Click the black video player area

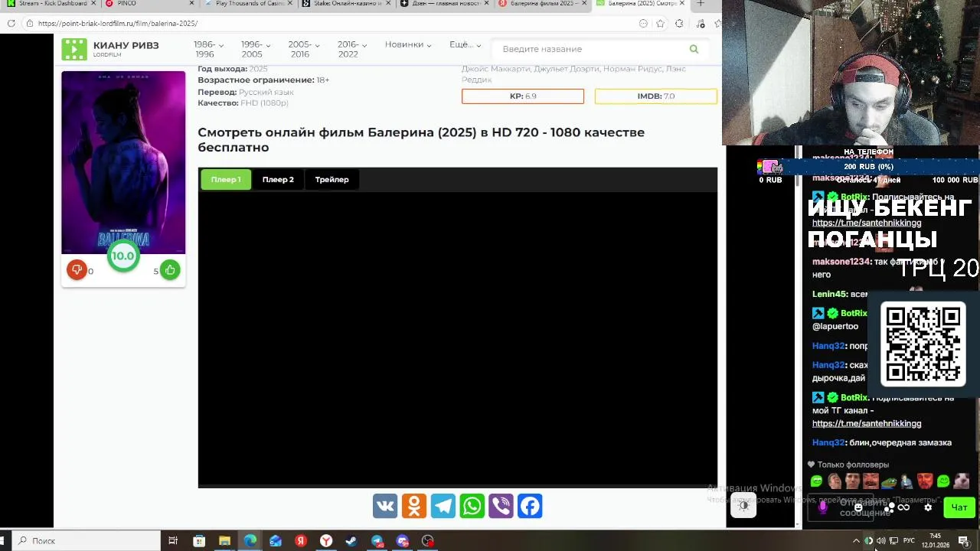click(458, 338)
